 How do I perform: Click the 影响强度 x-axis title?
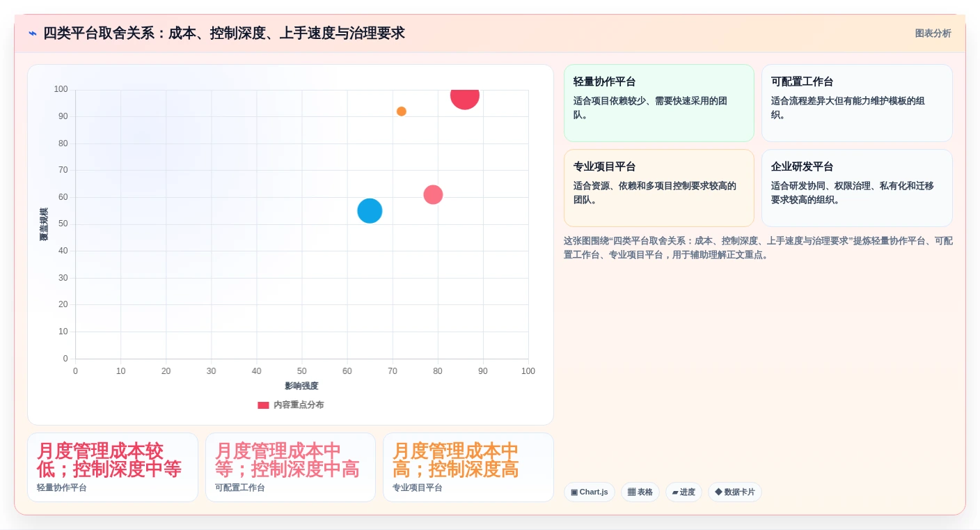click(x=301, y=386)
